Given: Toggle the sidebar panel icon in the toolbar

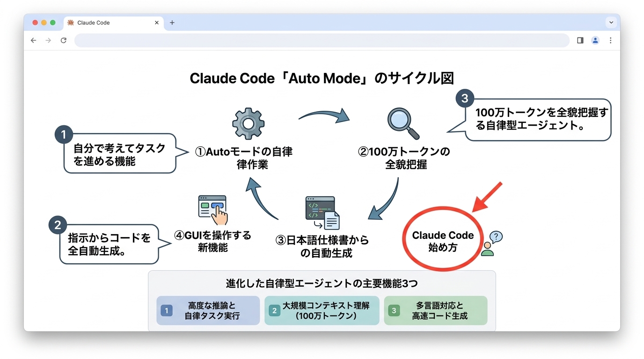Looking at the screenshot, I should pyautogui.click(x=580, y=40).
